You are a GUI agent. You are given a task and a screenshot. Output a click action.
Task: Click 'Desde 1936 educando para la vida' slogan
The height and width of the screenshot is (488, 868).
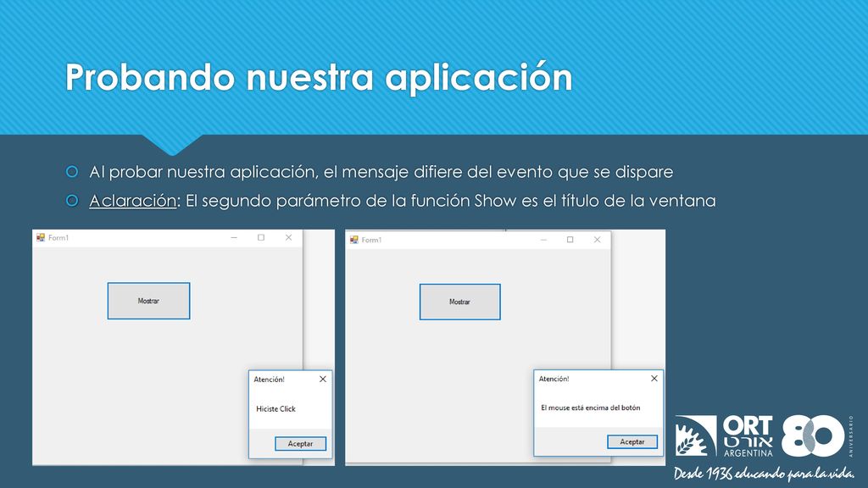coord(764,474)
